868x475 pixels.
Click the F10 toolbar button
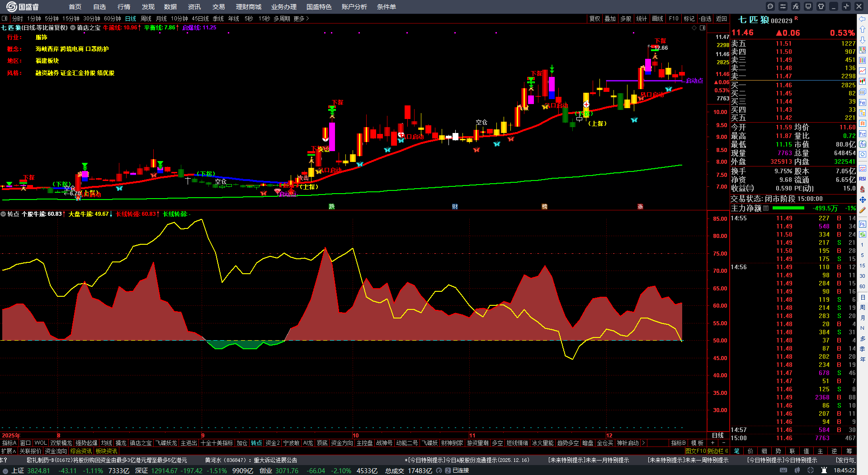point(674,19)
